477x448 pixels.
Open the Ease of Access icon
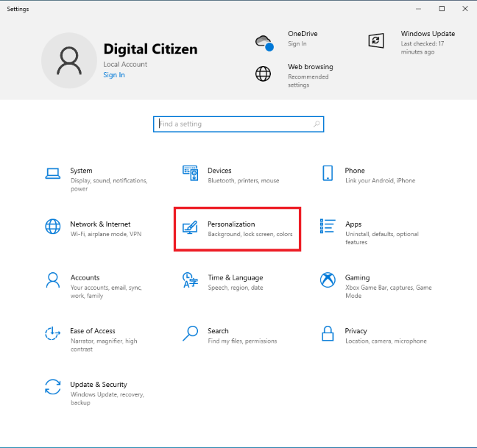click(52, 333)
